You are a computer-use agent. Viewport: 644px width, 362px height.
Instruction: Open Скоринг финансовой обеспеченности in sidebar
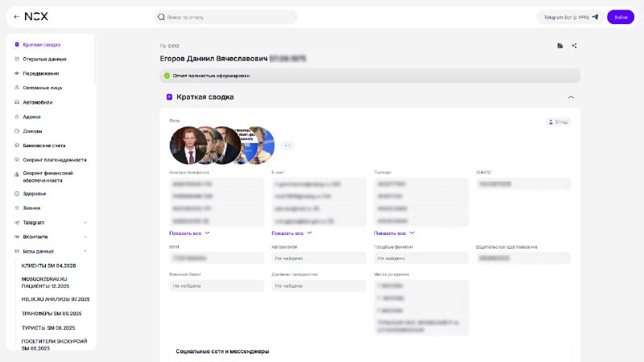coord(48,176)
